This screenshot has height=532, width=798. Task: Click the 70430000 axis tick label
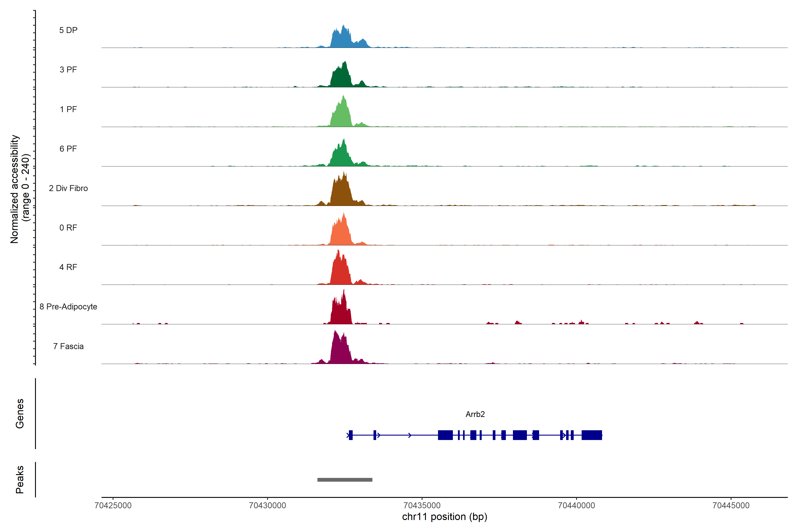coord(267,505)
